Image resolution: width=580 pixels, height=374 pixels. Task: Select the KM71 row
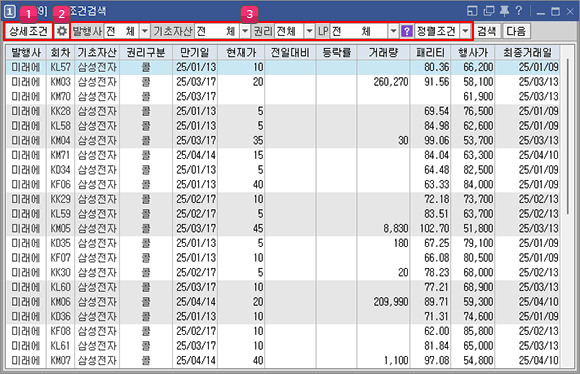(283, 155)
